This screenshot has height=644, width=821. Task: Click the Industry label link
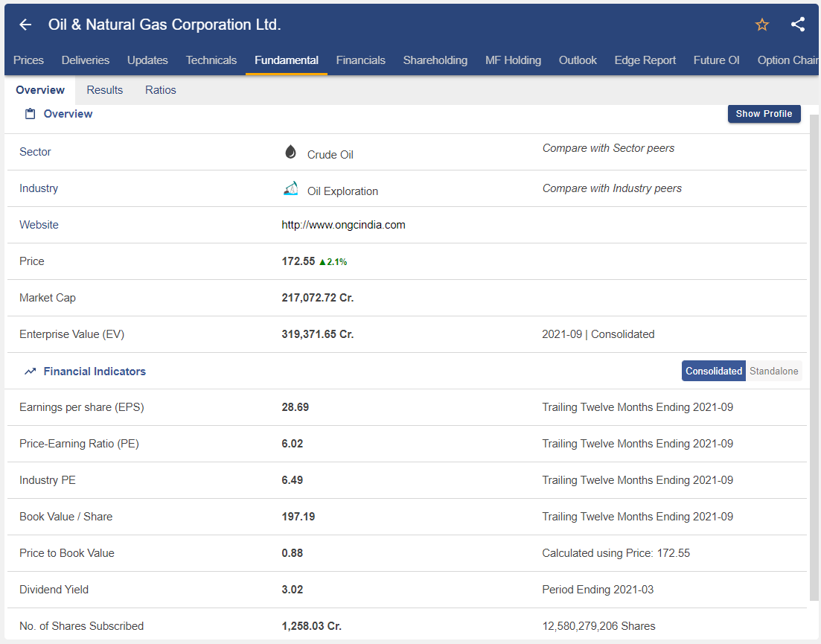39,188
